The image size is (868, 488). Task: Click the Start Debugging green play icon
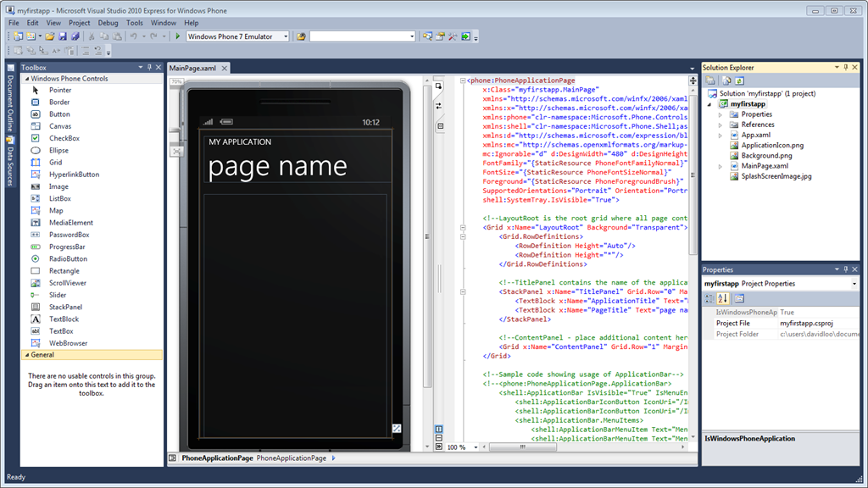point(178,36)
